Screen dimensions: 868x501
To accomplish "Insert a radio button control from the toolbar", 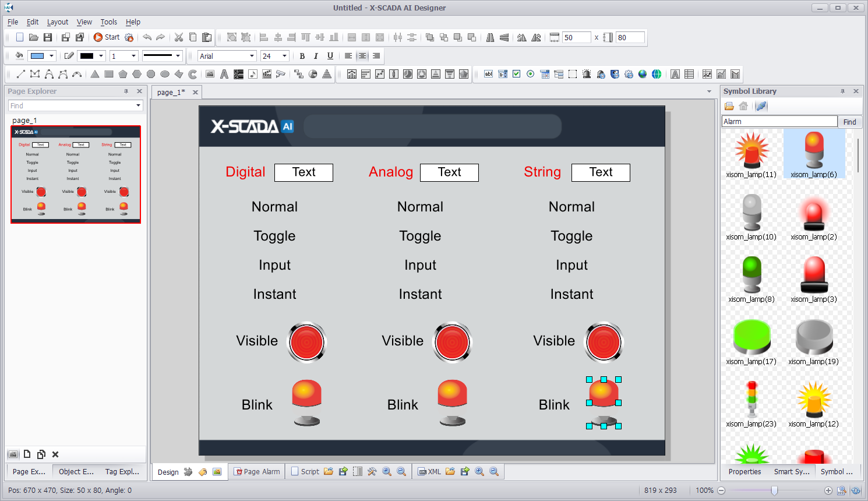I will 531,74.
